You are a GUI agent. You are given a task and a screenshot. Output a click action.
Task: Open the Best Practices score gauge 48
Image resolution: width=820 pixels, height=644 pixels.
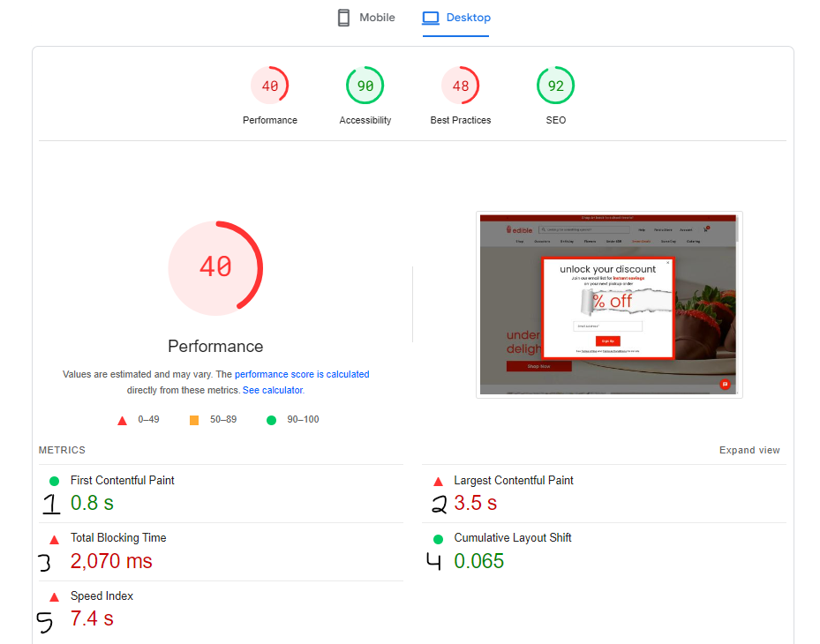460,86
